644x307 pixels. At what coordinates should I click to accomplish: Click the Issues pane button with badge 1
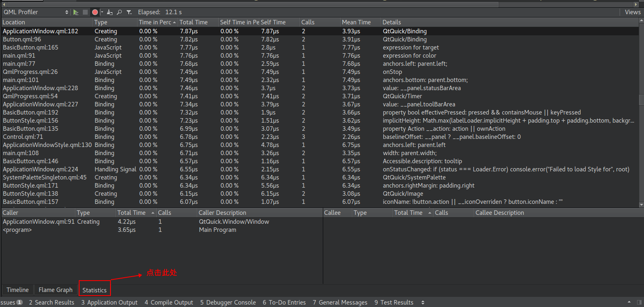[x=11, y=303]
